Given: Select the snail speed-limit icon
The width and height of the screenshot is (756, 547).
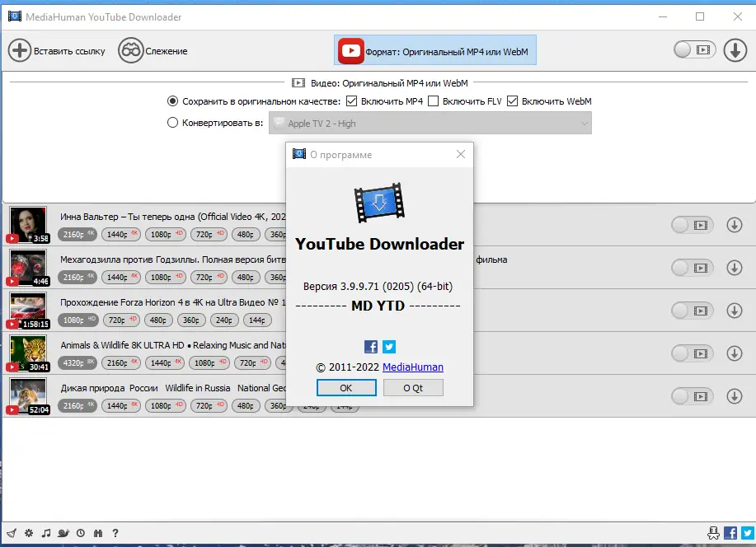Looking at the screenshot, I should click(x=63, y=533).
